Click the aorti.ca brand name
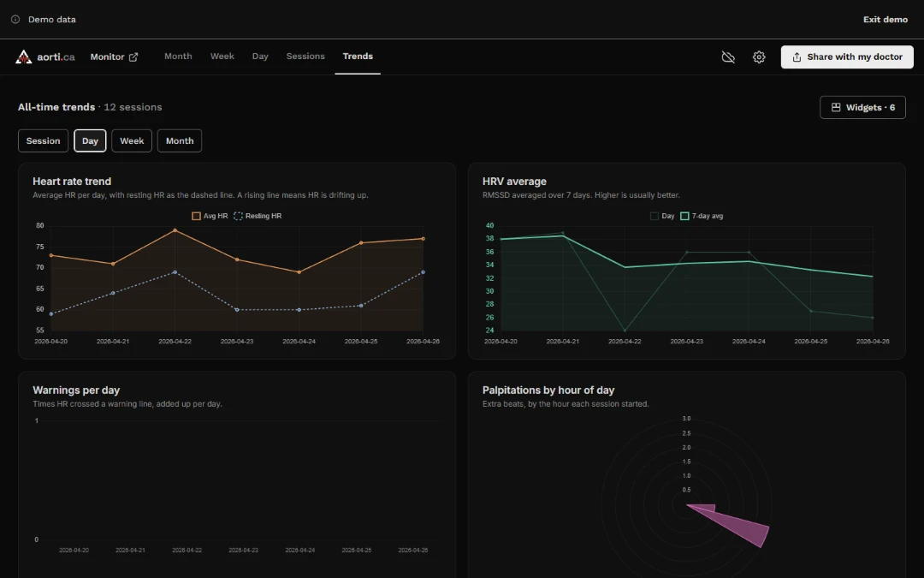The width and height of the screenshot is (924, 578). click(x=56, y=57)
